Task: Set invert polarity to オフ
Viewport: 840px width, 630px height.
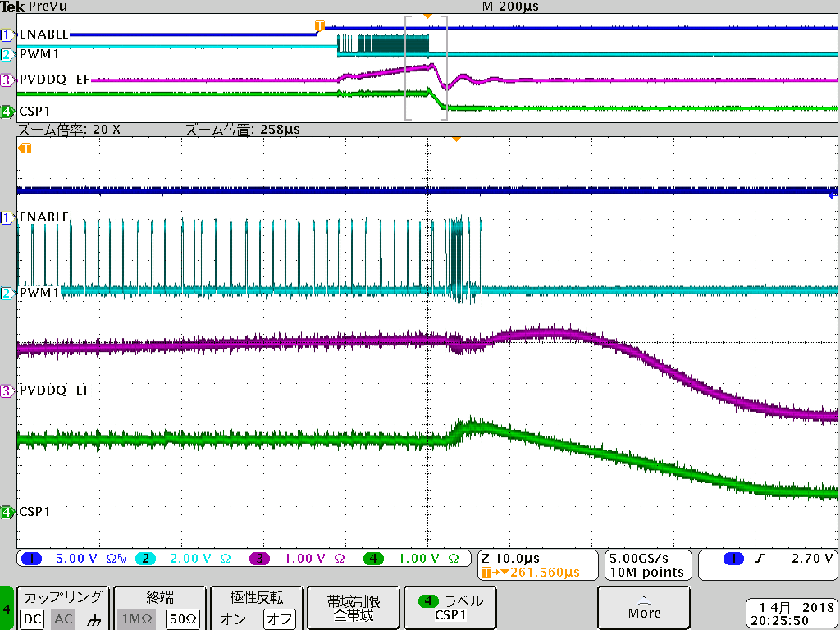Action: coord(280,619)
